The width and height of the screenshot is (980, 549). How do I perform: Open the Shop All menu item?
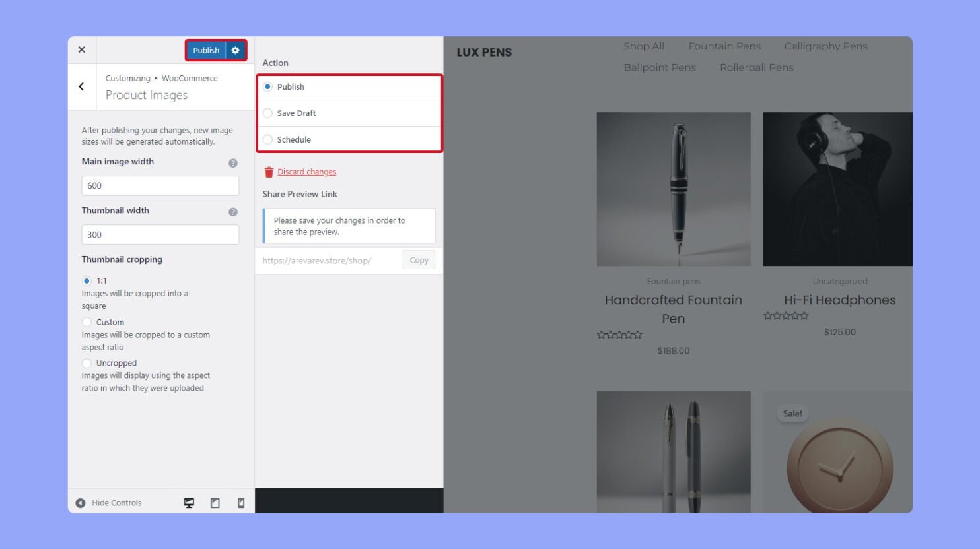pos(644,46)
